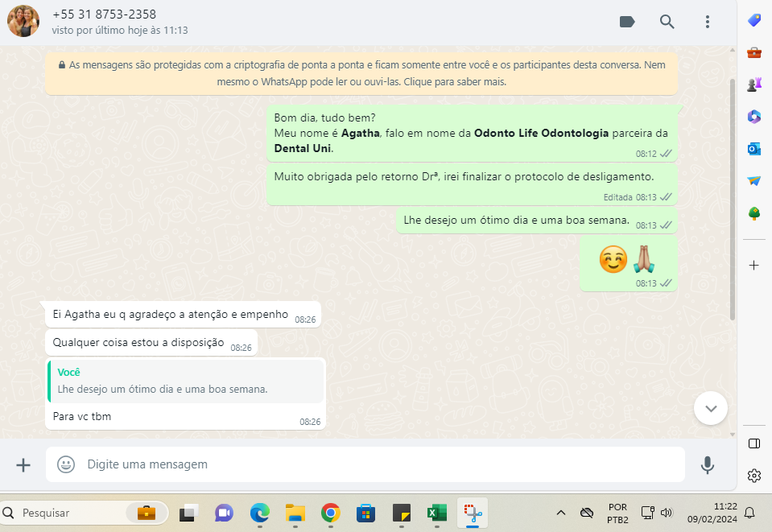The image size is (772, 532).
Task: Open the paper plane Drop icon in sidebar
Action: click(753, 180)
